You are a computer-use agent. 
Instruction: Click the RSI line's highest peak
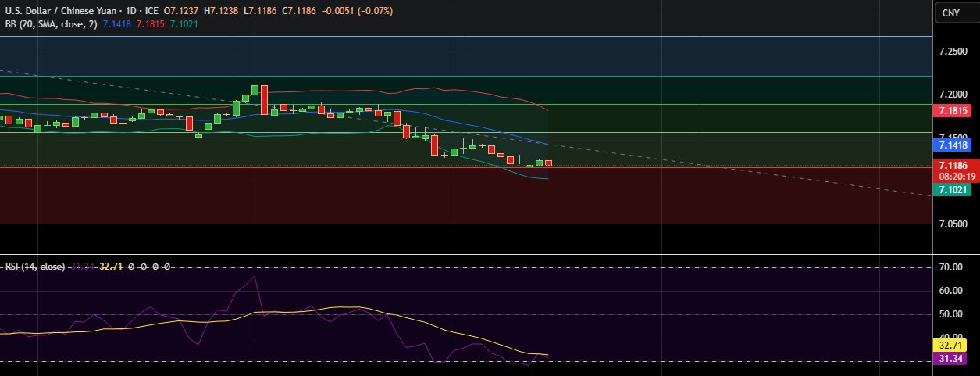coord(255,276)
